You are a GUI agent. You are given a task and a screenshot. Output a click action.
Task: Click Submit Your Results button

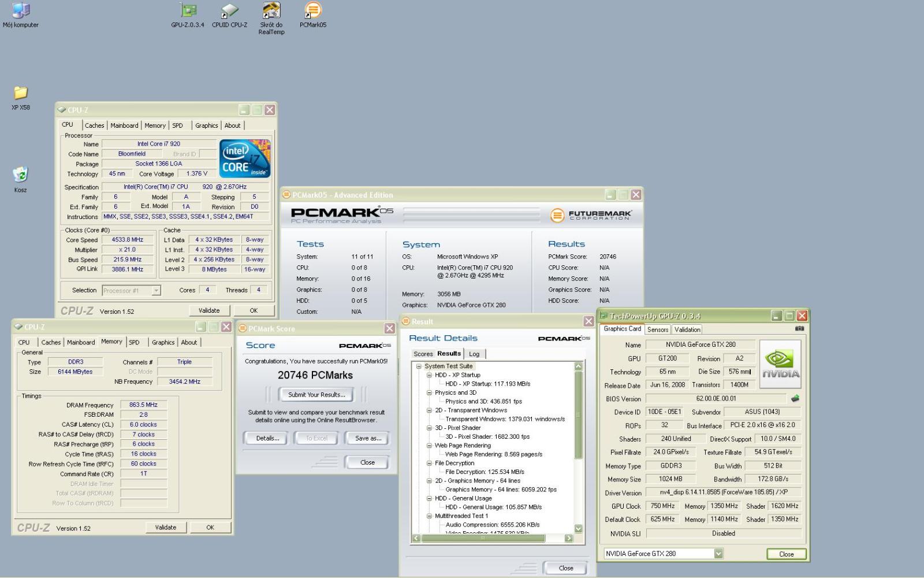[x=316, y=395]
